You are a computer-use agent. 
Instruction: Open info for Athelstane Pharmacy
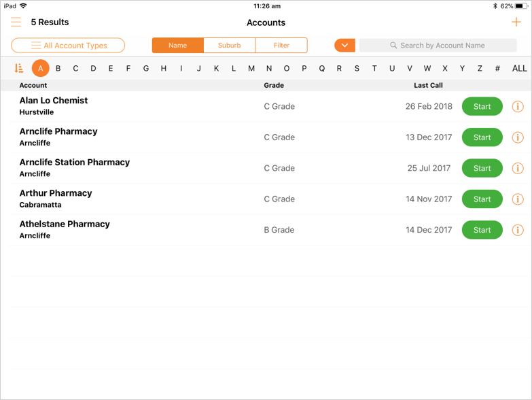click(x=518, y=230)
